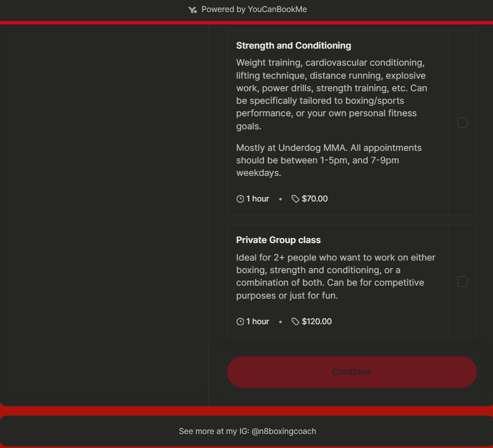
Task: Click the $70.00 price text
Action: pyautogui.click(x=315, y=198)
